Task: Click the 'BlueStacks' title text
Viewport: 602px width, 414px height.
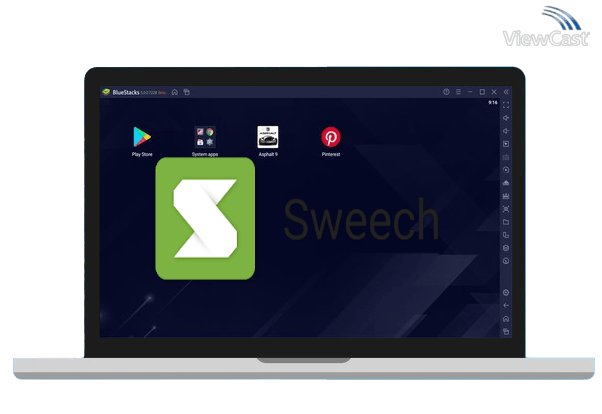Action: pos(126,92)
